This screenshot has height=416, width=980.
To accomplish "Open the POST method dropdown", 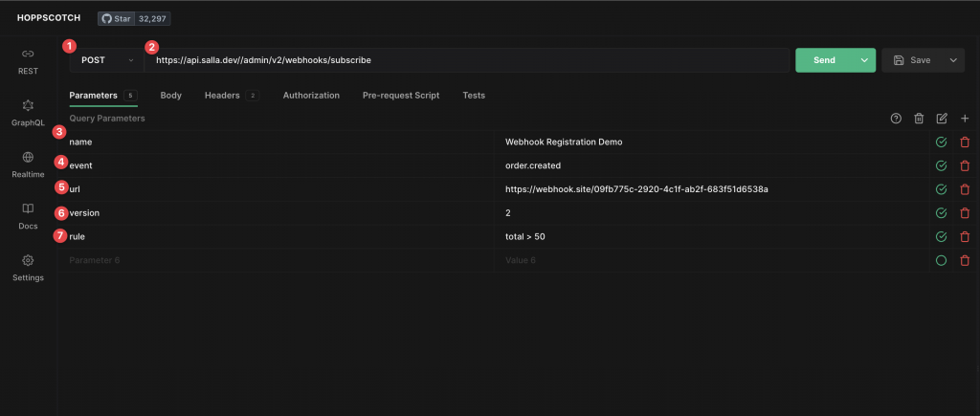I will pyautogui.click(x=107, y=60).
